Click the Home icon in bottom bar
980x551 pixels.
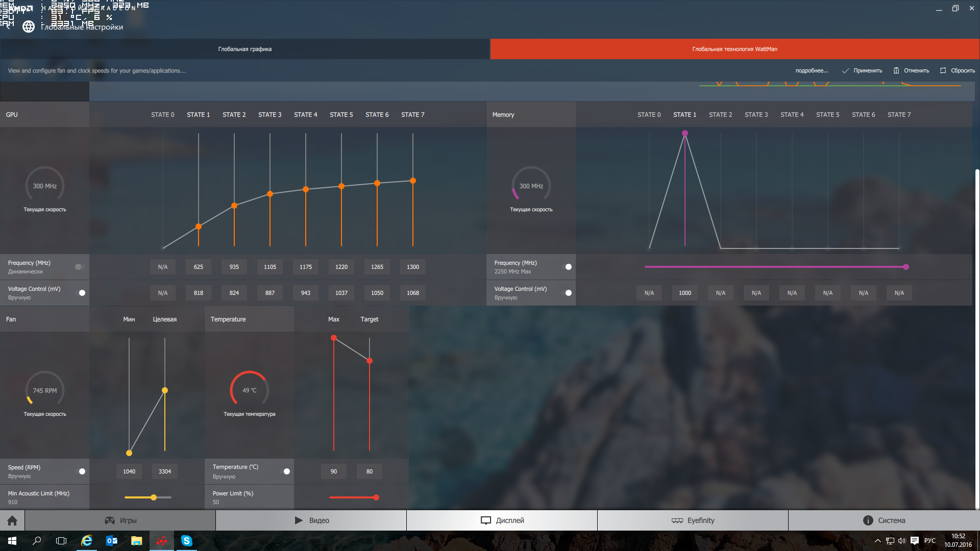[x=12, y=520]
